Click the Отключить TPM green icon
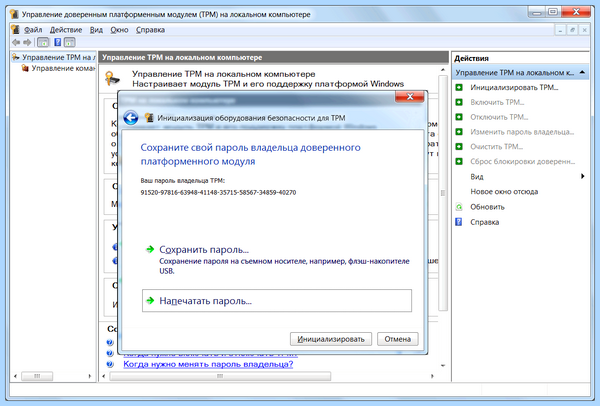 pos(459,117)
